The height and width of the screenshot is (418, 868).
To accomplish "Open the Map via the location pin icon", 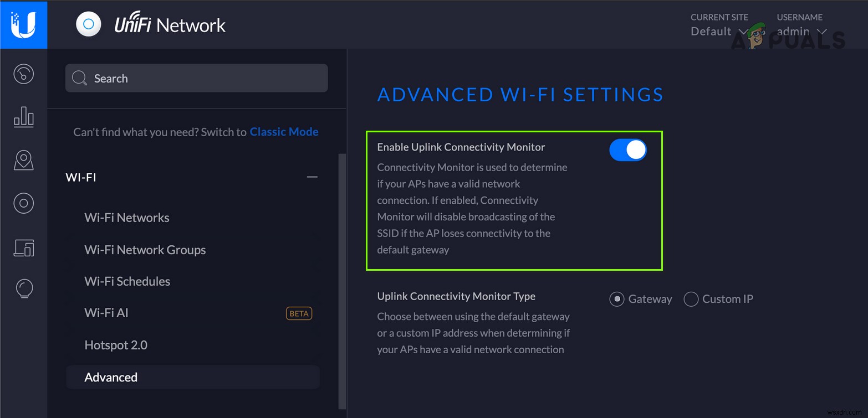I will pos(24,160).
